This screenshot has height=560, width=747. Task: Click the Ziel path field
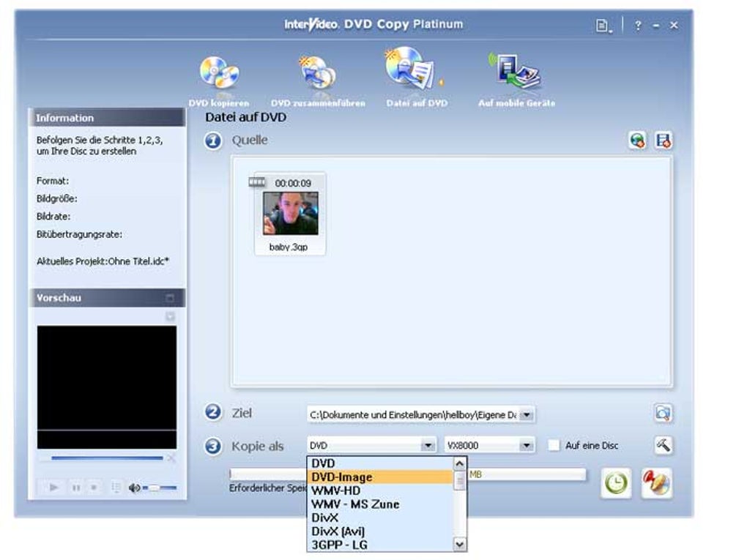tap(414, 415)
